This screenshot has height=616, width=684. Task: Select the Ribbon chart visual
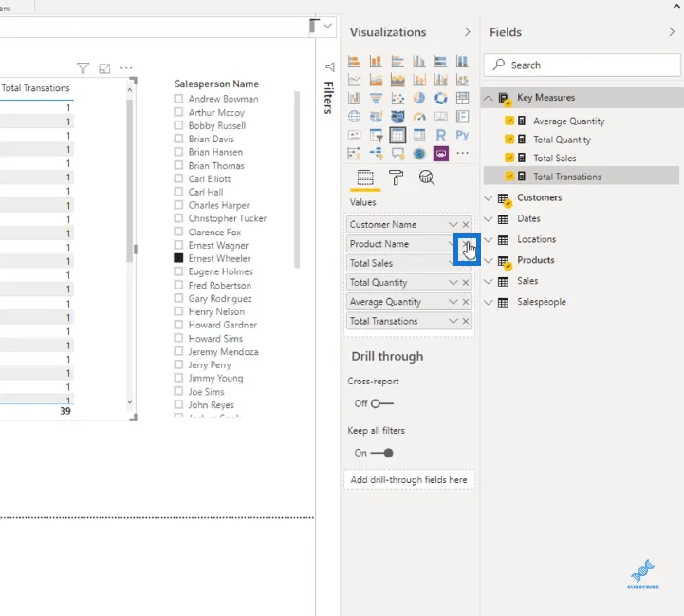462,80
